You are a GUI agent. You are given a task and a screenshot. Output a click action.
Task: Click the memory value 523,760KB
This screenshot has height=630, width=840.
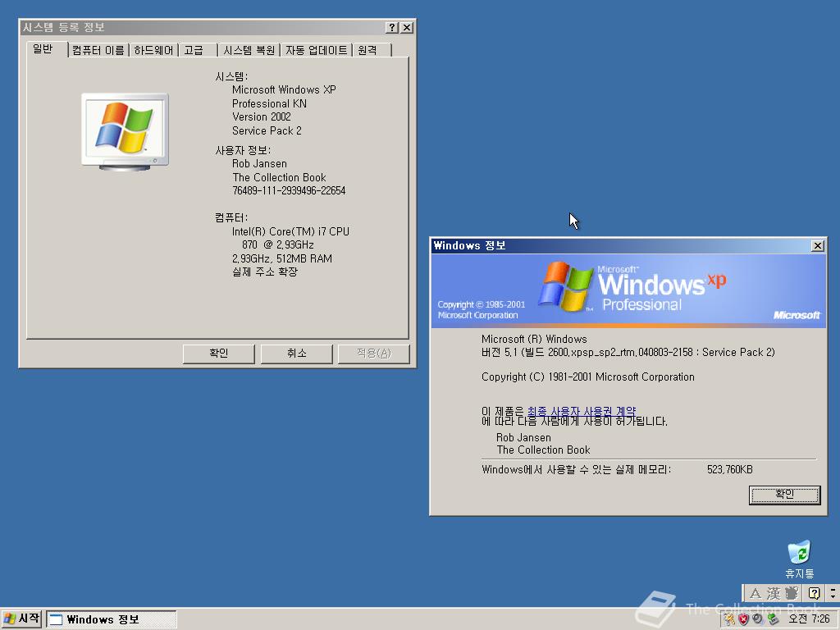point(729,470)
